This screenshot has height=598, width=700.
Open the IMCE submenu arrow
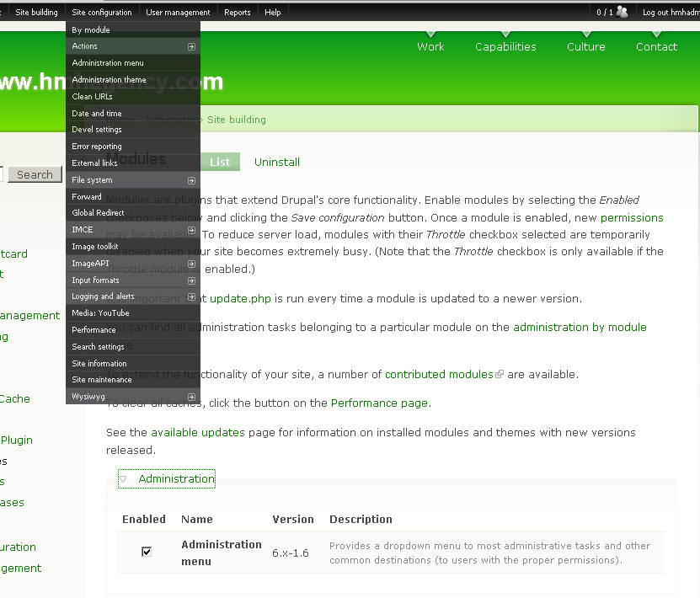193,229
